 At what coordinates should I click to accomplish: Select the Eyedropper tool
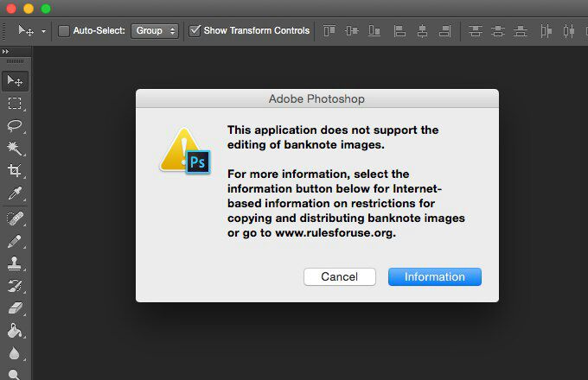pos(15,193)
